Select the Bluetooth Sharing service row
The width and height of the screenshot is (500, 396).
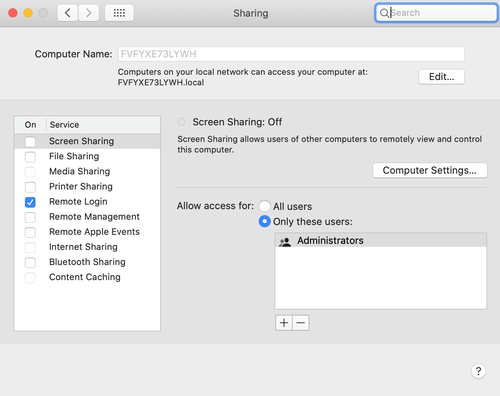[x=87, y=262]
